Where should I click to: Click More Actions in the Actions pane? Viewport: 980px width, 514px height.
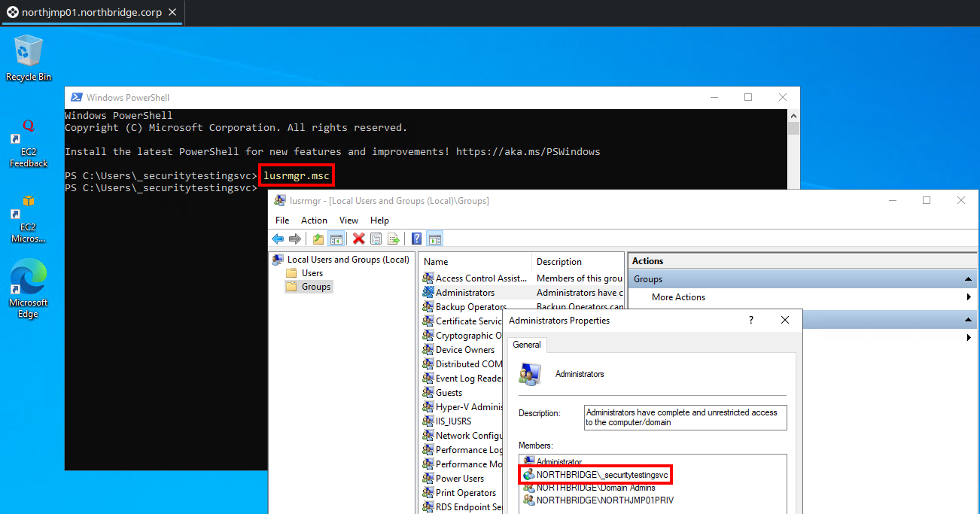(678, 297)
